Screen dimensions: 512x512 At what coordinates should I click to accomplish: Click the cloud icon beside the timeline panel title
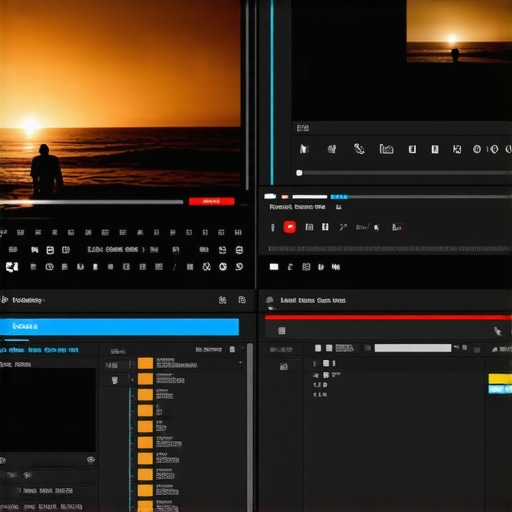click(270, 300)
